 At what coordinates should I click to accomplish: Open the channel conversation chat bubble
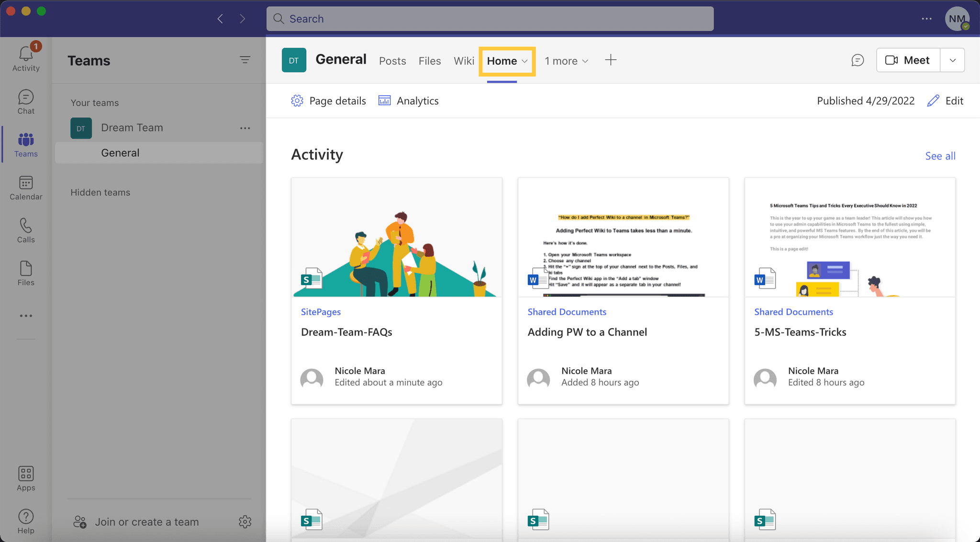point(858,60)
